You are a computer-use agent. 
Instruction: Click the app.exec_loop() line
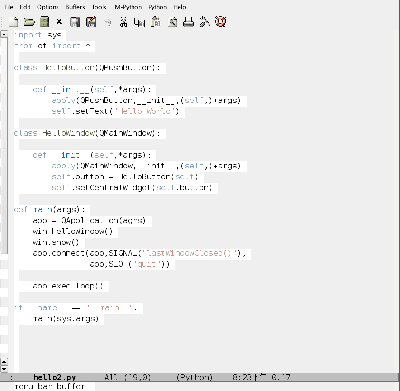click(x=68, y=286)
